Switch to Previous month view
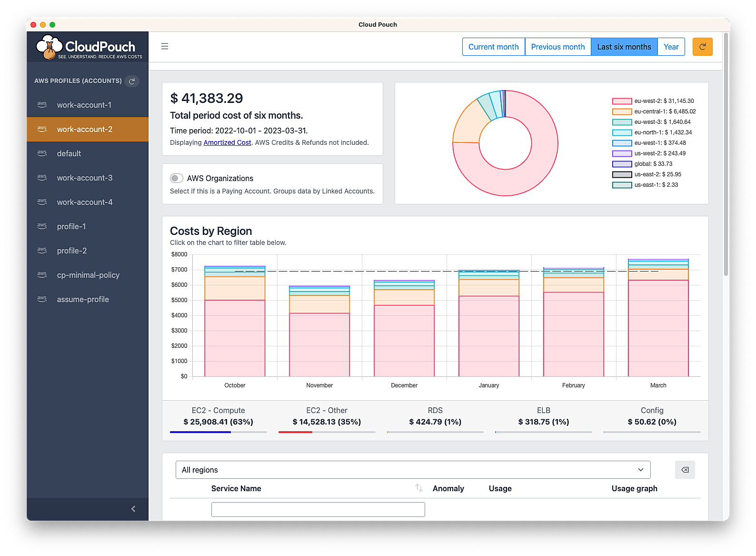The image size is (756, 556). point(558,47)
